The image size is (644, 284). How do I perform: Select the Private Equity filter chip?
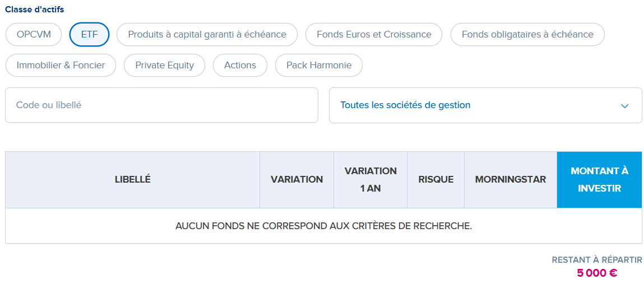(x=164, y=65)
